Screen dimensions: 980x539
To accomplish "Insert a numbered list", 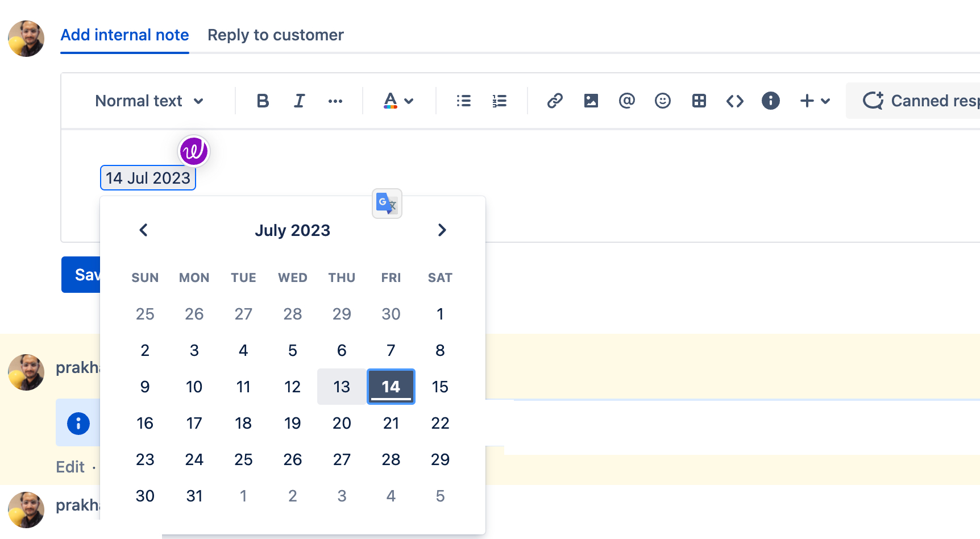I will (x=500, y=101).
